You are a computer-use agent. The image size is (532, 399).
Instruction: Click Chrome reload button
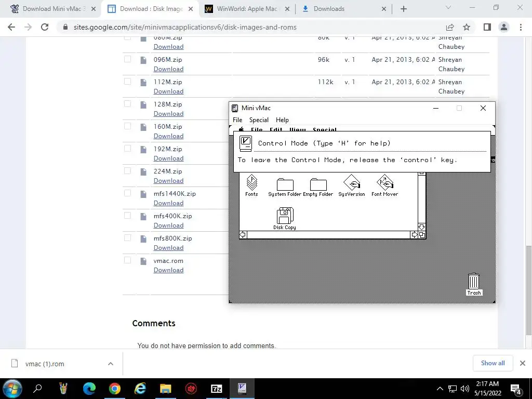(45, 27)
